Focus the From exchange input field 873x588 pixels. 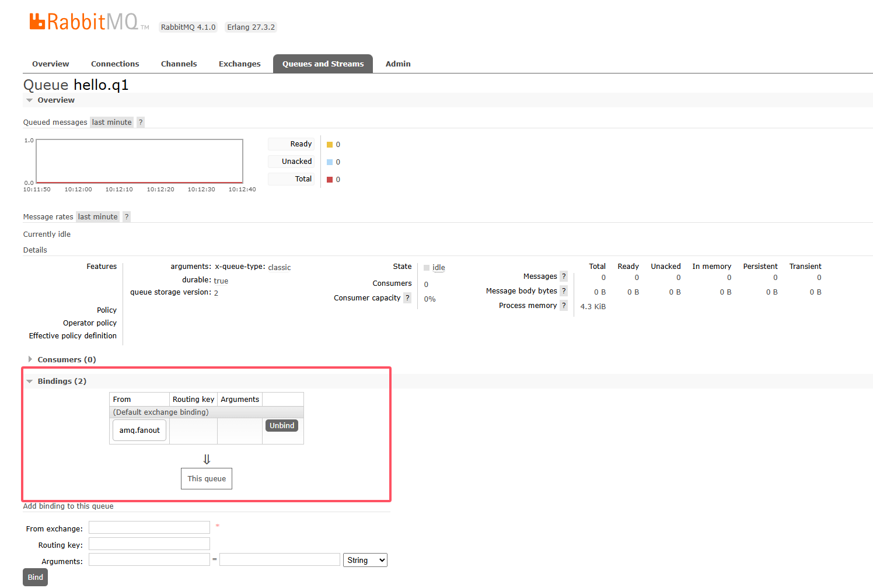click(149, 527)
